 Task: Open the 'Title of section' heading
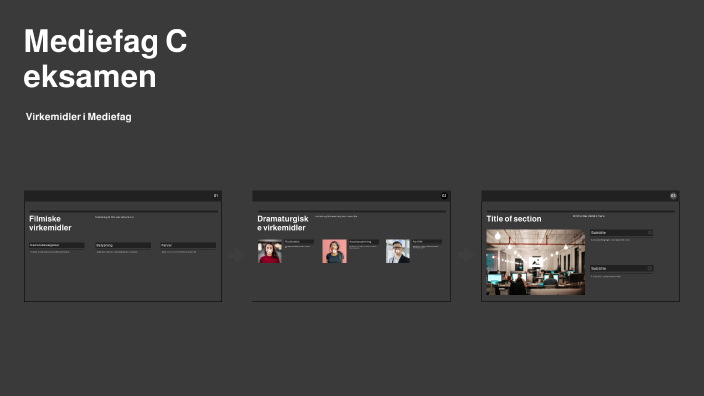point(514,219)
